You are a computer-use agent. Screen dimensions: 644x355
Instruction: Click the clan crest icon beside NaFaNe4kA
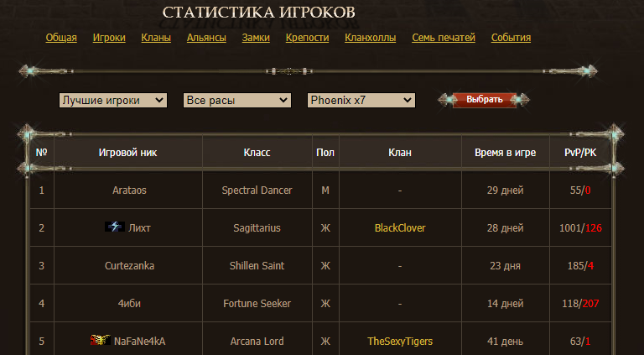pos(101,340)
